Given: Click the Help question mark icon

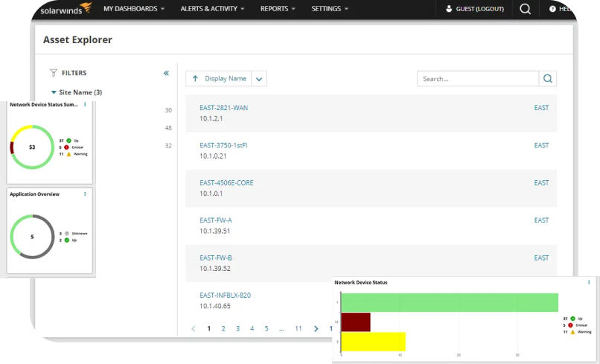Looking at the screenshot, I should click(x=552, y=9).
